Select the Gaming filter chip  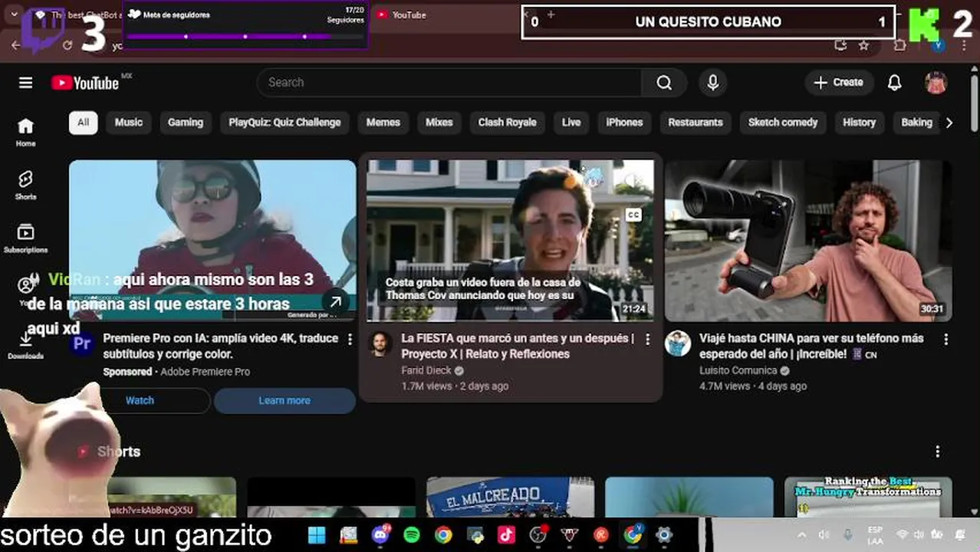[186, 123]
